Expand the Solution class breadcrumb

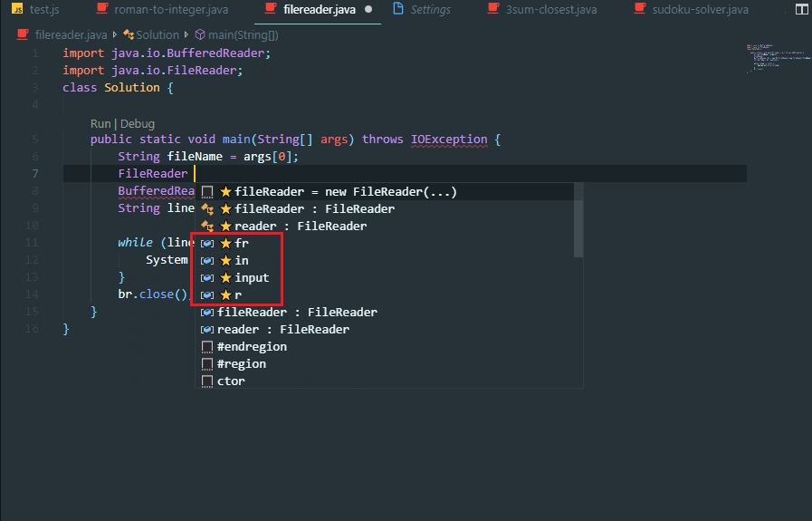(x=157, y=35)
